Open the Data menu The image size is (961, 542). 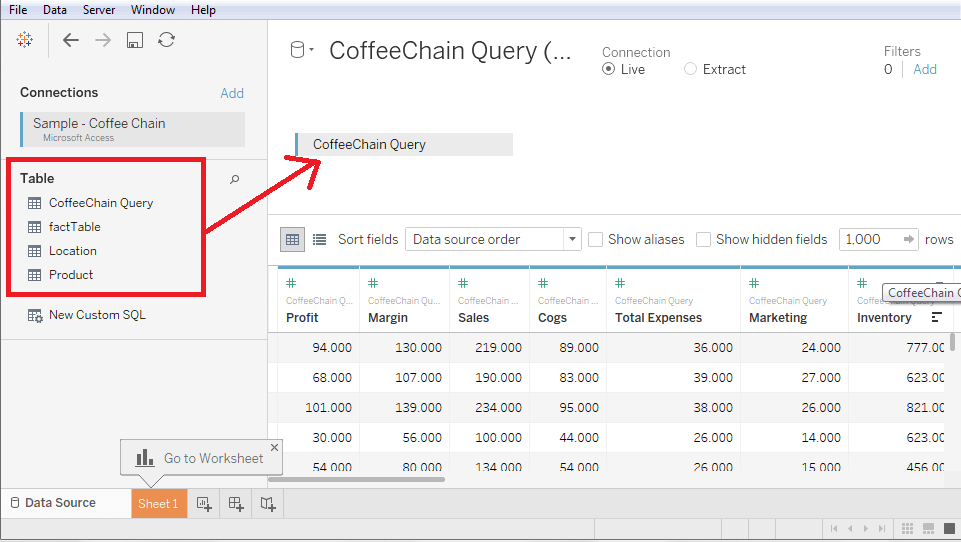[x=55, y=10]
